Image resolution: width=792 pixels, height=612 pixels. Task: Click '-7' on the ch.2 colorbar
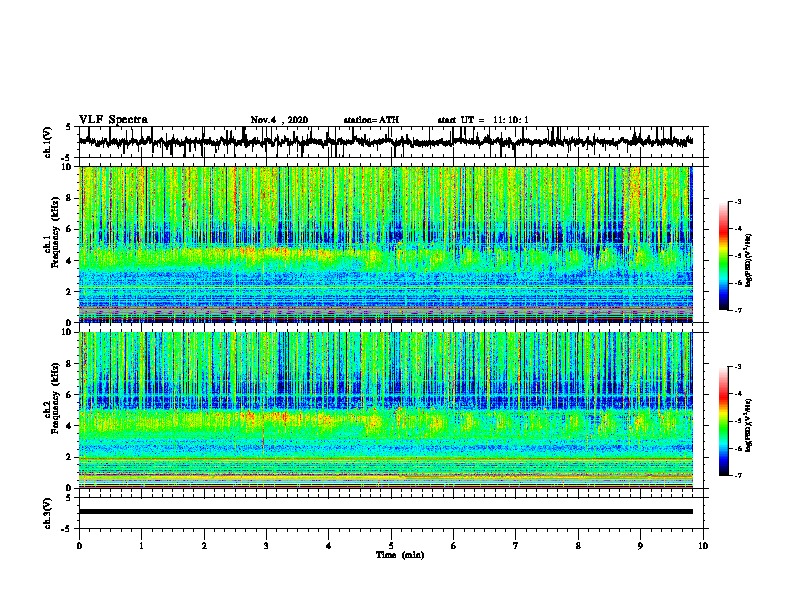pos(738,476)
